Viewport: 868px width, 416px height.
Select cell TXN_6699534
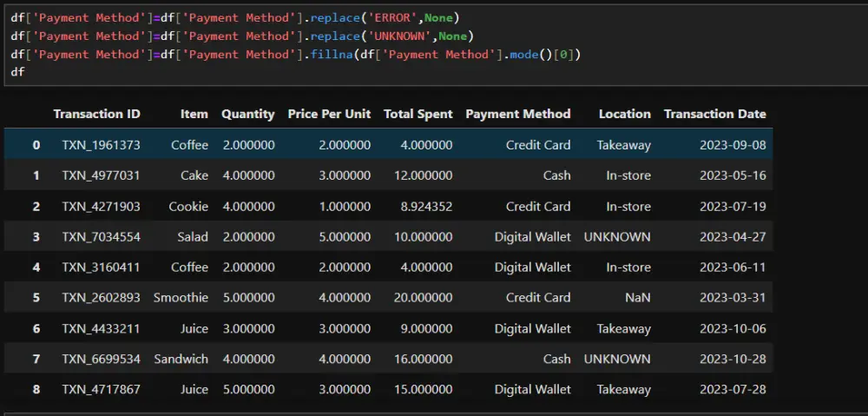[x=102, y=359]
